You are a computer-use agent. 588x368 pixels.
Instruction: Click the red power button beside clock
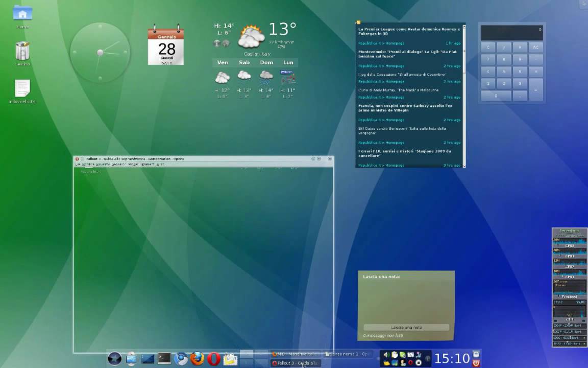476,363
